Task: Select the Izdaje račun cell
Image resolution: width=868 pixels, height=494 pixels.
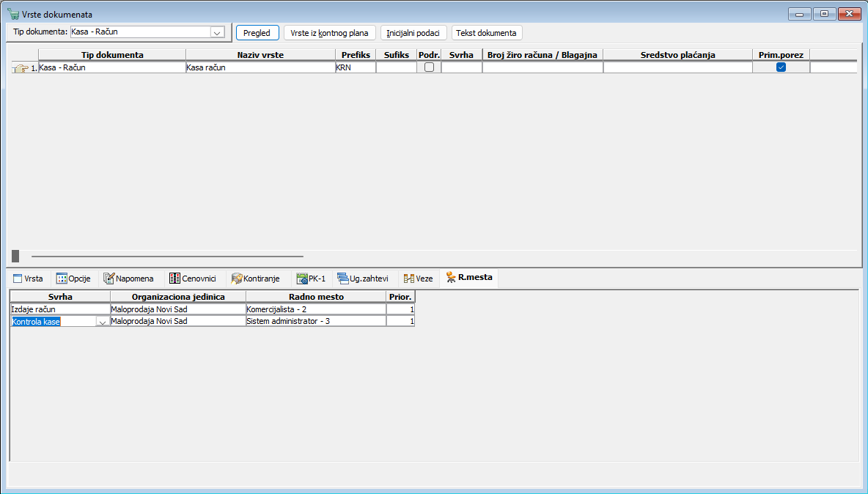Action: [60, 309]
